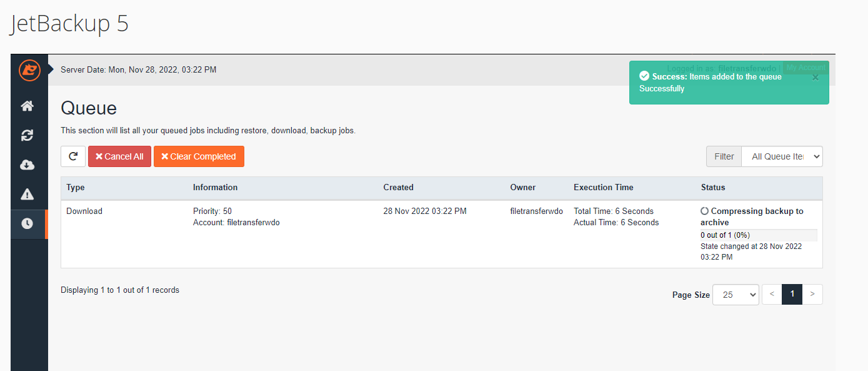Open the Home dashboard from sidebar
This screenshot has height=371, width=868.
(27, 106)
